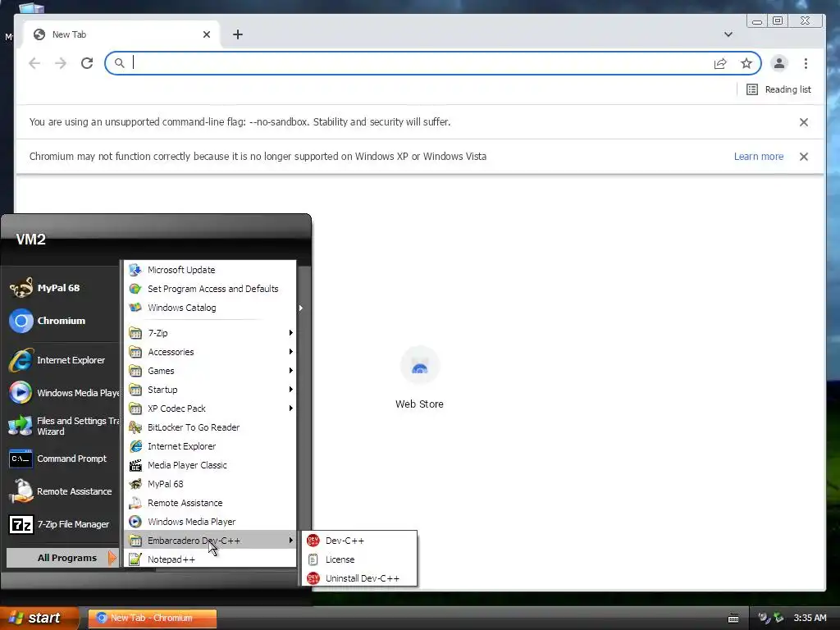Screen dimensions: 840x630
Task: Click the MyPal 68 raccoon icon in the programs list
Action: click(135, 484)
